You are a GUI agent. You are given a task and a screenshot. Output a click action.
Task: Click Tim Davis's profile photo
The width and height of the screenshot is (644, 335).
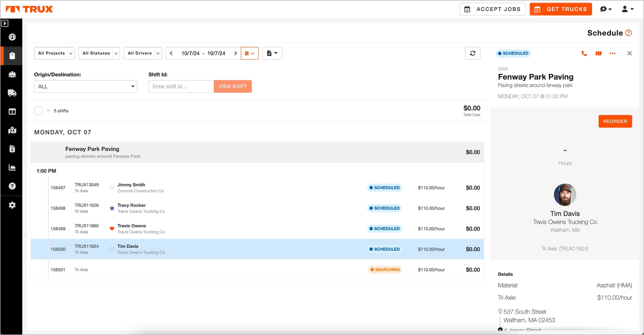click(565, 195)
